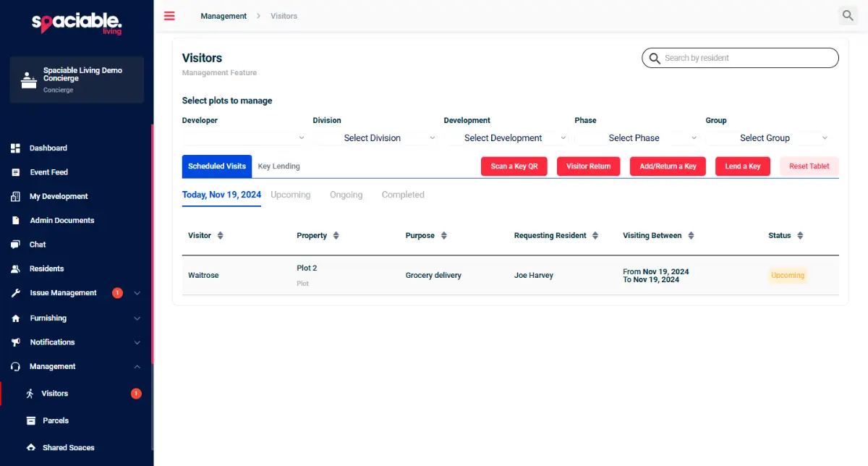Click the red badge on Visitors item
This screenshot has width=868, height=466.
point(136,394)
